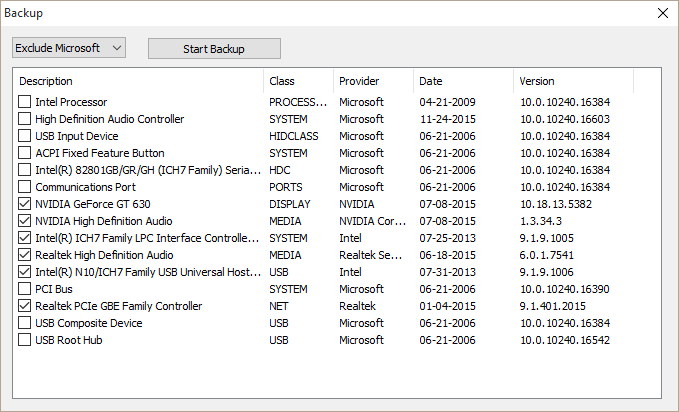Click version 9.1.9.1006
Screen dimensions: 679x412
[546, 272]
